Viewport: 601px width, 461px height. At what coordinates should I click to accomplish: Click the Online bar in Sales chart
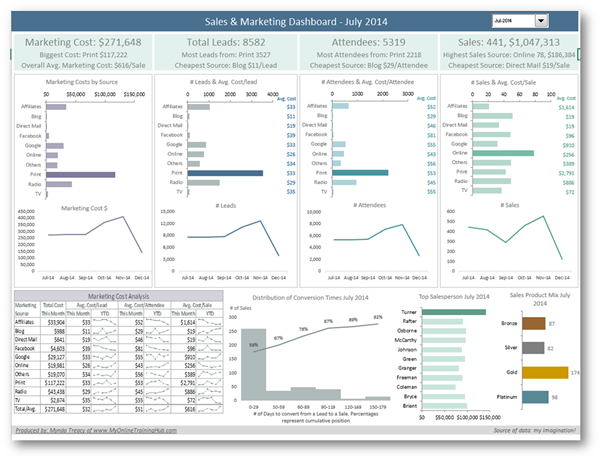503,153
